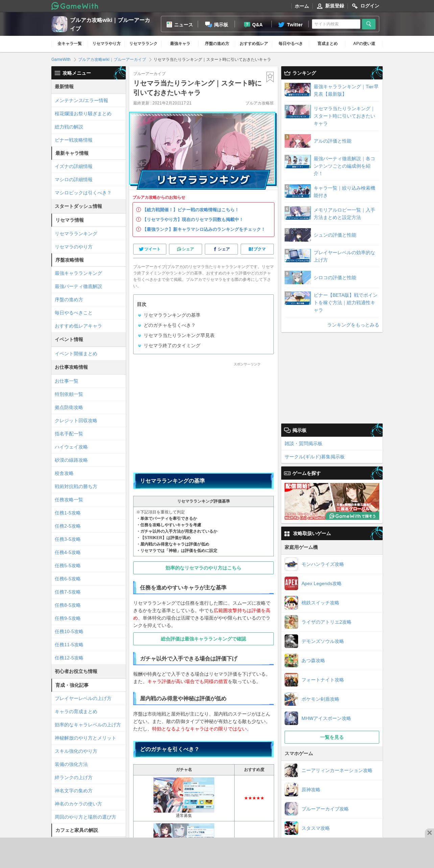Open 通常募集 gacha thumbnail
434x868 pixels.
click(184, 795)
